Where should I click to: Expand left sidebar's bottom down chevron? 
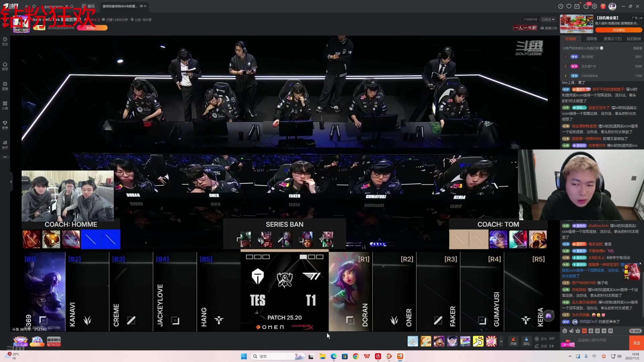click(x=5, y=157)
